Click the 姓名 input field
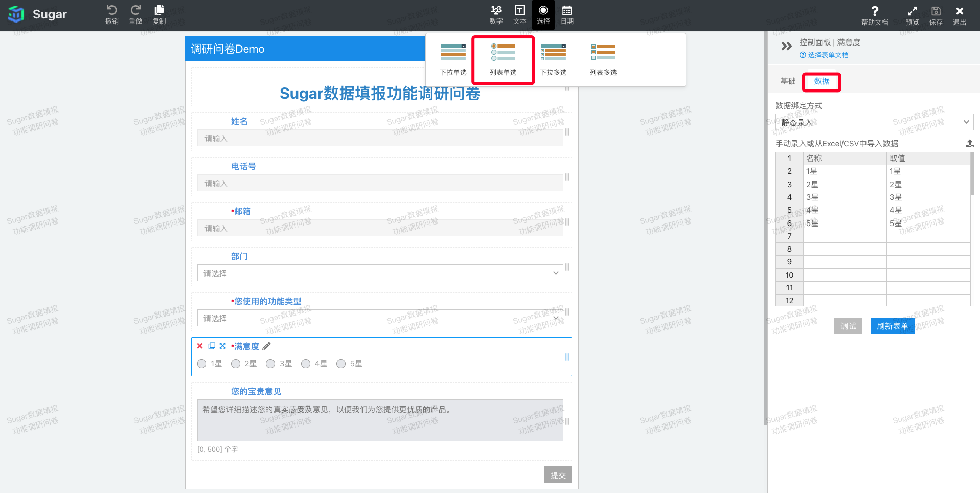The image size is (980, 493). pyautogui.click(x=380, y=138)
